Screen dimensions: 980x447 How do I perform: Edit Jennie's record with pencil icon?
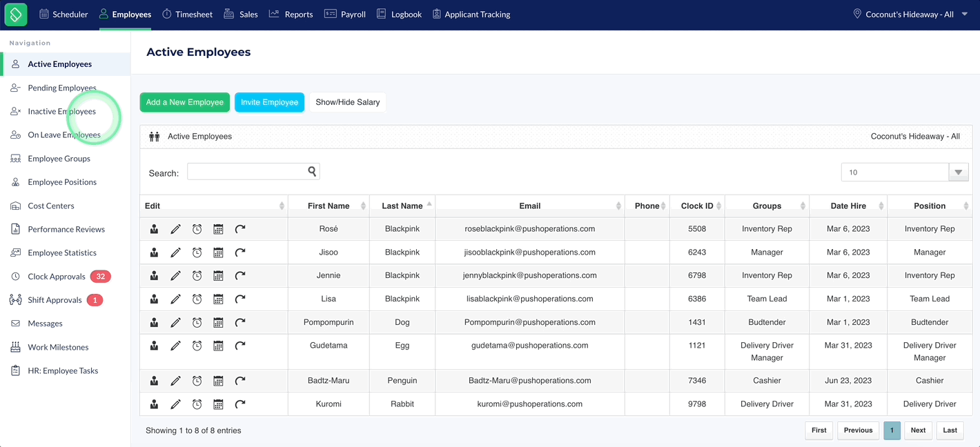tap(176, 276)
